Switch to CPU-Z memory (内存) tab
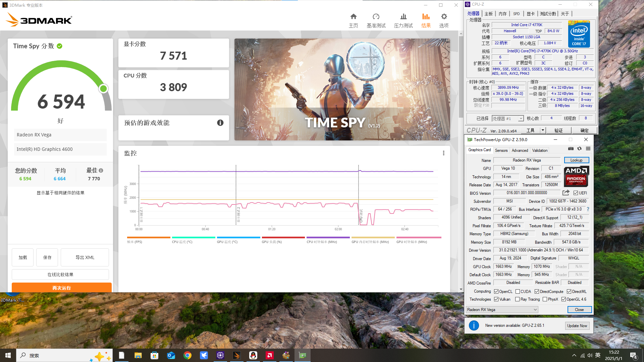The height and width of the screenshot is (362, 644). point(502,14)
